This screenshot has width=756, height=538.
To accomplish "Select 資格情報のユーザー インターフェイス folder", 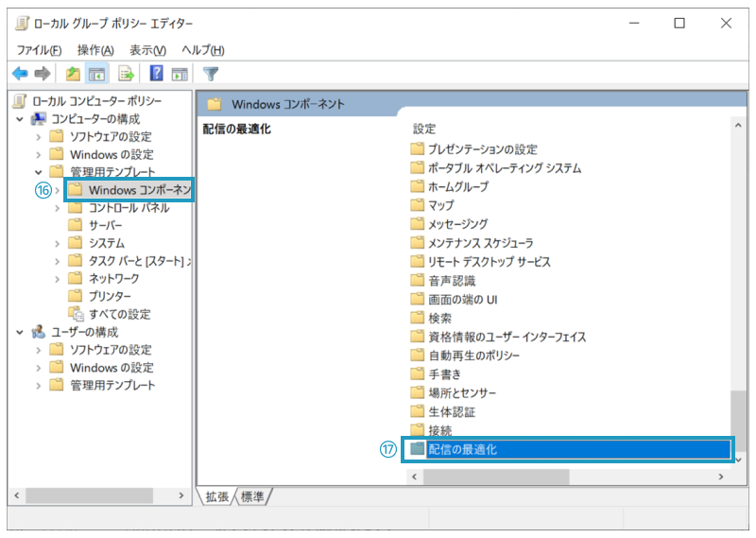I will click(507, 337).
